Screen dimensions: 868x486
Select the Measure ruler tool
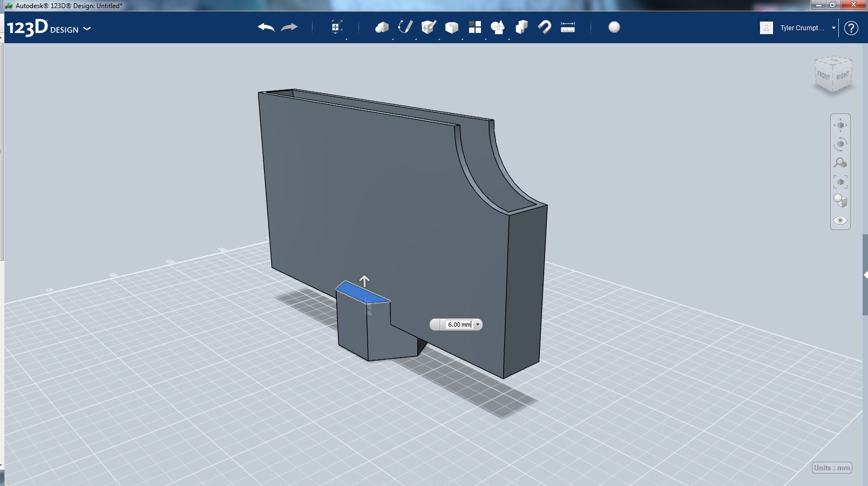click(568, 27)
